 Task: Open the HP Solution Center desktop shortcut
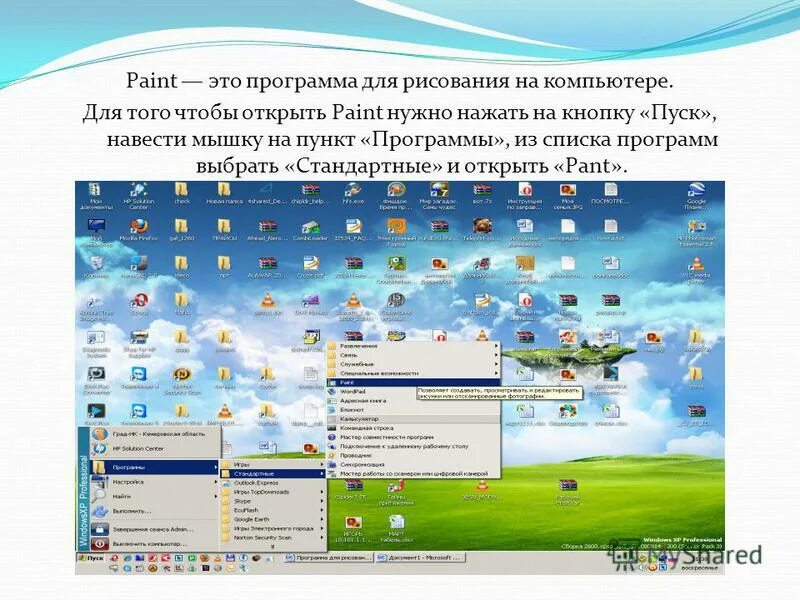coord(138,196)
